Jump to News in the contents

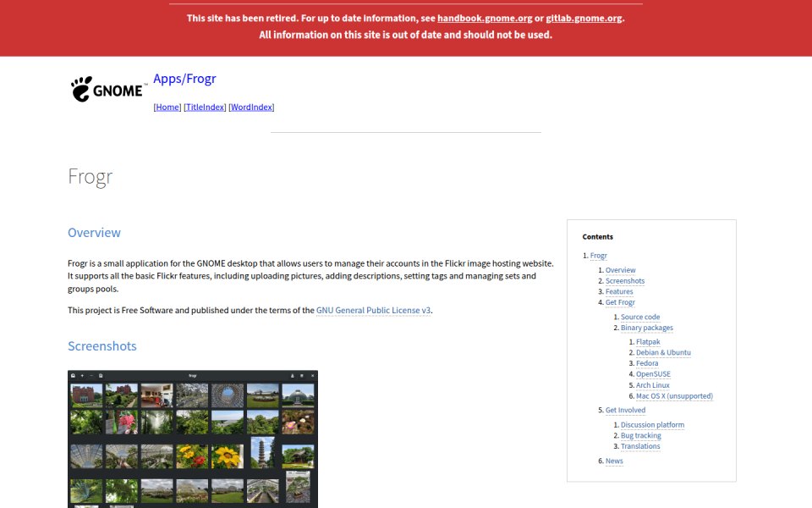pyautogui.click(x=614, y=461)
